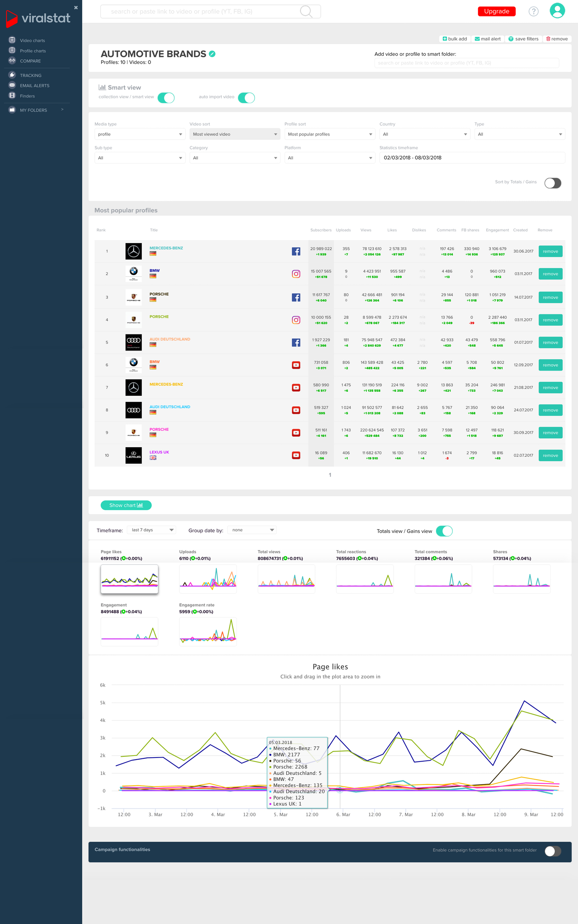The width and height of the screenshot is (578, 924).
Task: Open the Country dropdown
Action: click(x=425, y=134)
